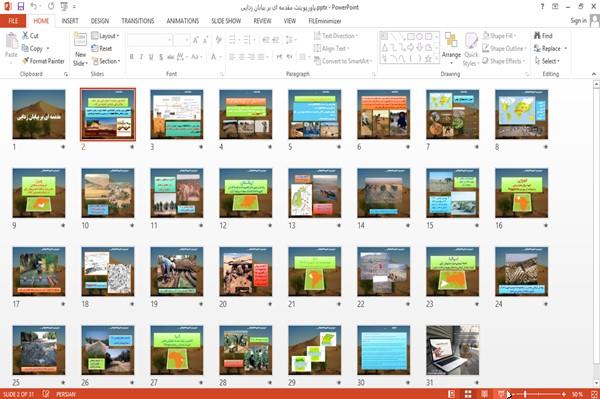Image resolution: width=600 pixels, height=399 pixels.
Task: Switch to SLIDE SHOW tab
Action: point(226,21)
